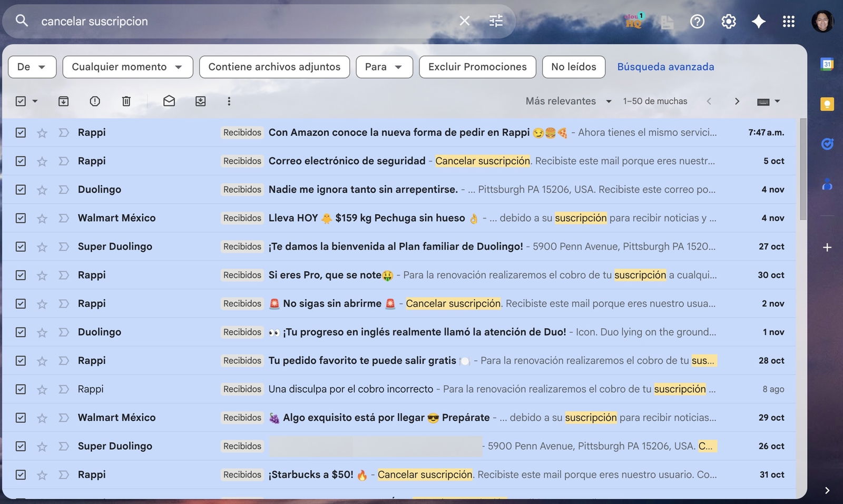Open the De filter dropdown

pos(32,67)
